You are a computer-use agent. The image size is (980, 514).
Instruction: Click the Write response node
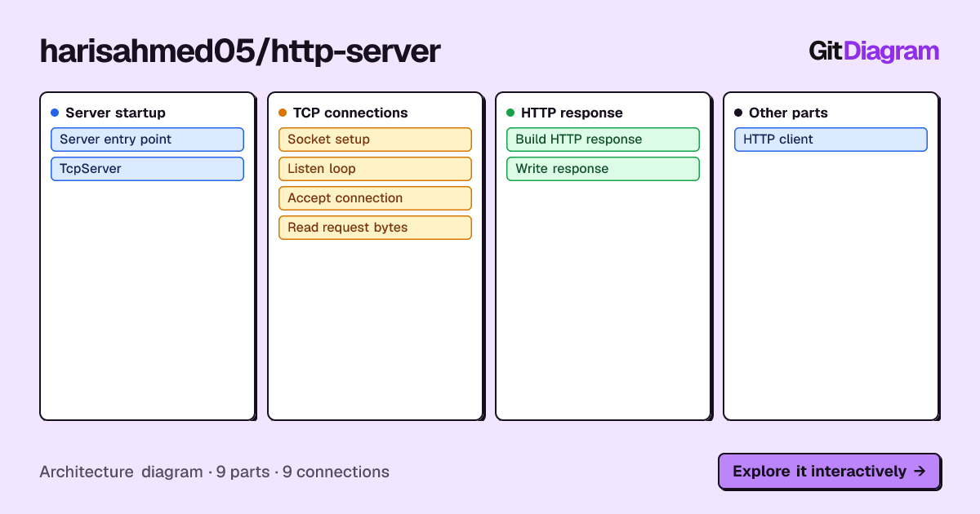[603, 169]
